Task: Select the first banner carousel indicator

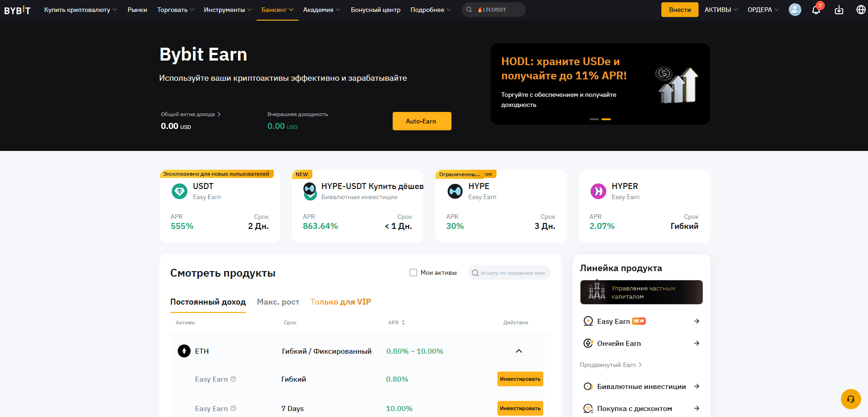Action: pos(594,119)
